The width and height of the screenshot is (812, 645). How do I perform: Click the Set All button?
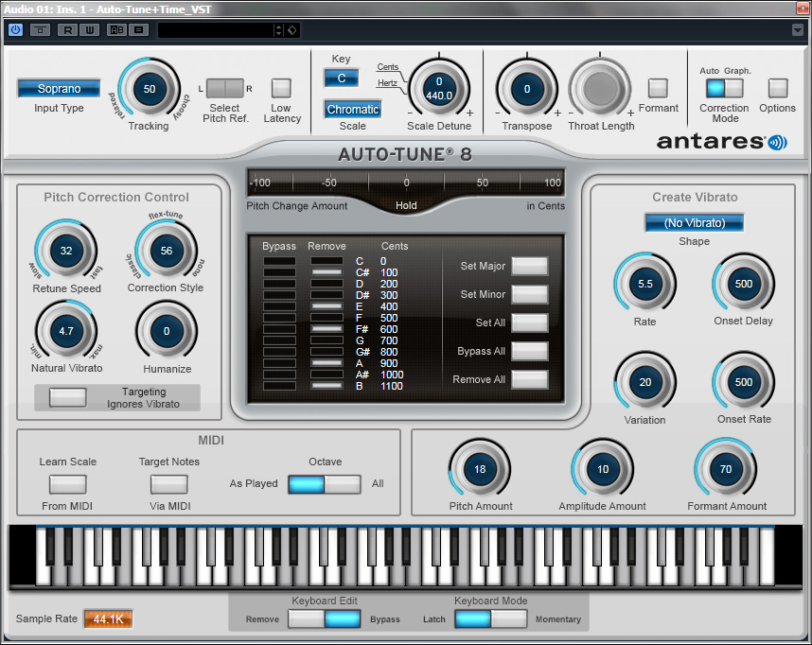coord(530,323)
